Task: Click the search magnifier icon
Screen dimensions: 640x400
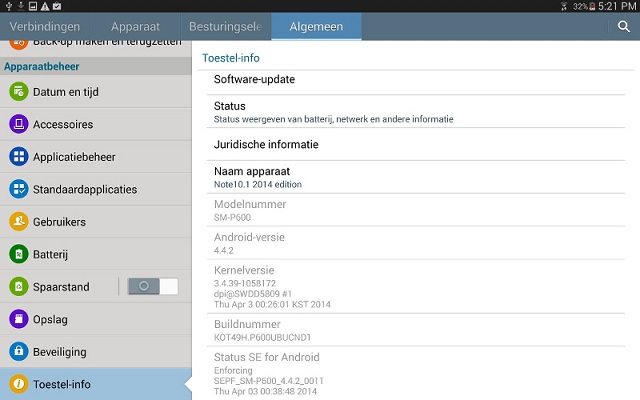Action: point(623,27)
